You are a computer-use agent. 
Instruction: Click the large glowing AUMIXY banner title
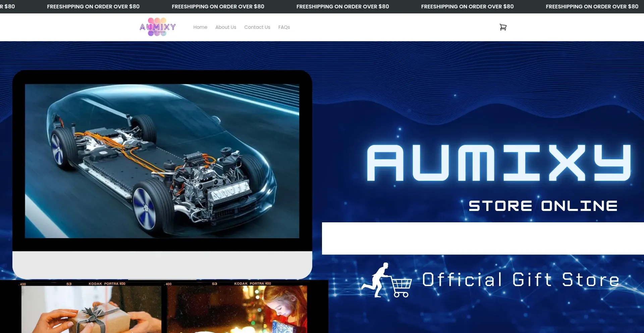[499, 163]
